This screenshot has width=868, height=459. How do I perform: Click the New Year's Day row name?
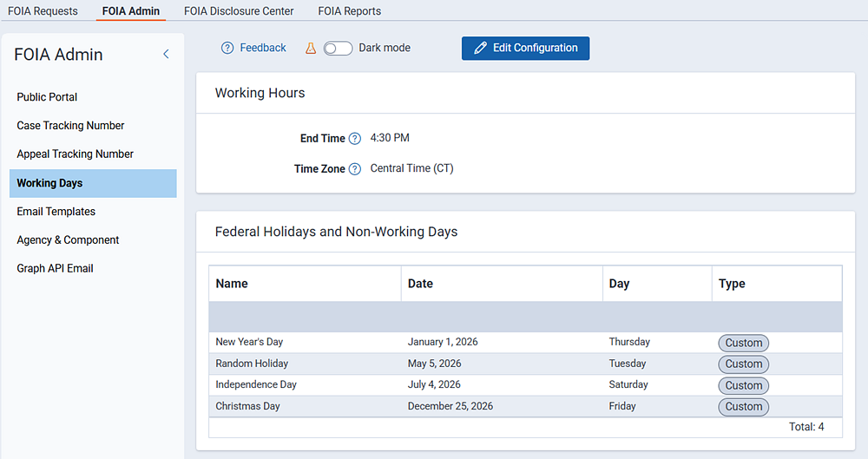click(249, 342)
